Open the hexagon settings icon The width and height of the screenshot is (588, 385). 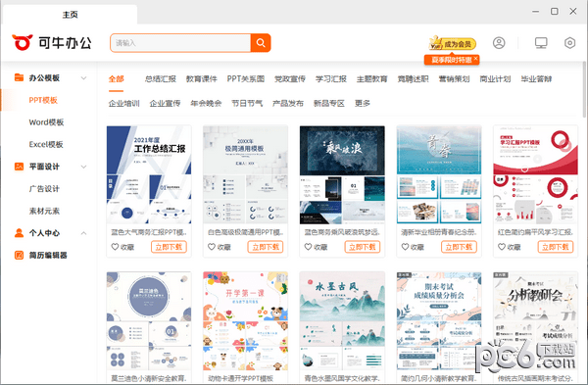tap(569, 43)
